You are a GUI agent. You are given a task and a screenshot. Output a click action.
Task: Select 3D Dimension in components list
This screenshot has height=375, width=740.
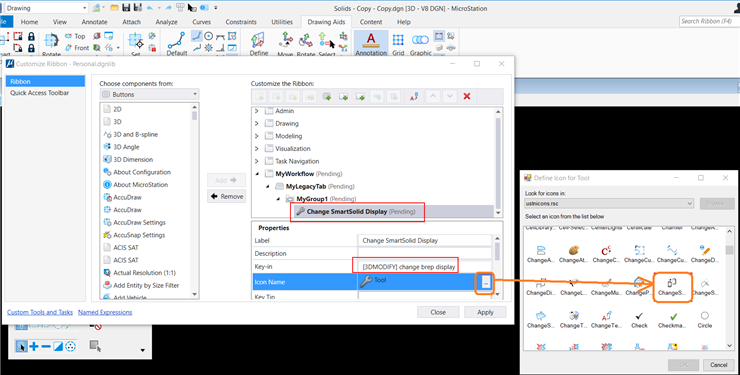pyautogui.click(x=133, y=159)
